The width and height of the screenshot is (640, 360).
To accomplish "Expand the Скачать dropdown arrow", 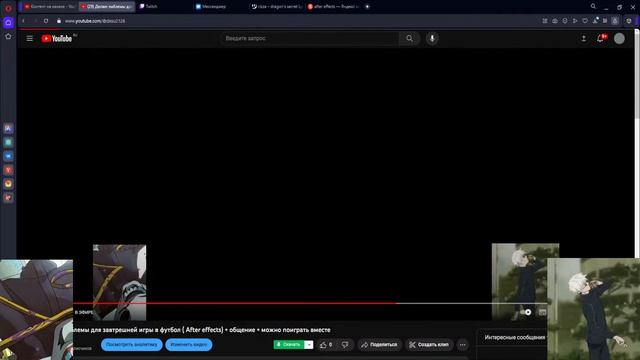I will (x=309, y=344).
